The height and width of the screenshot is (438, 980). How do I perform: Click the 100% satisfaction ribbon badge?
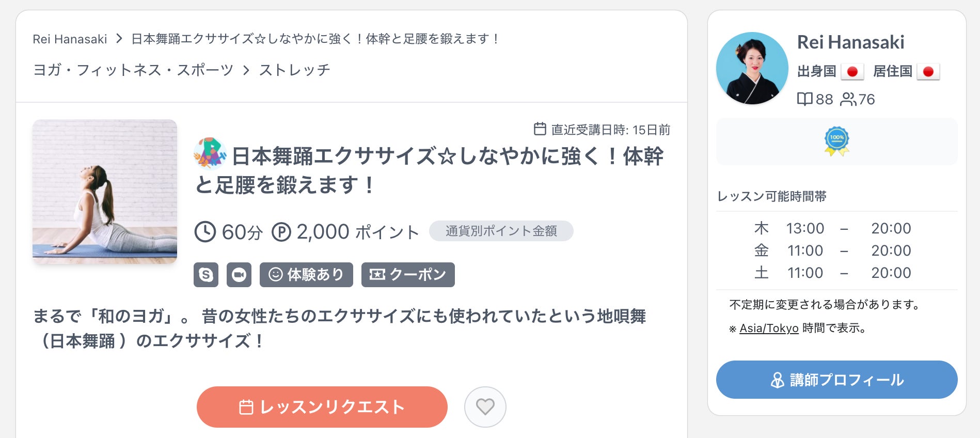coord(836,141)
